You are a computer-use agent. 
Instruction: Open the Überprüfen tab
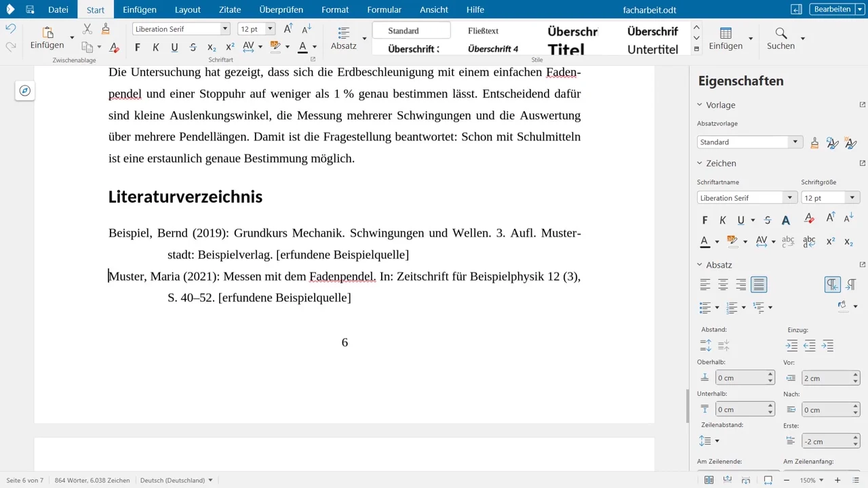(281, 9)
